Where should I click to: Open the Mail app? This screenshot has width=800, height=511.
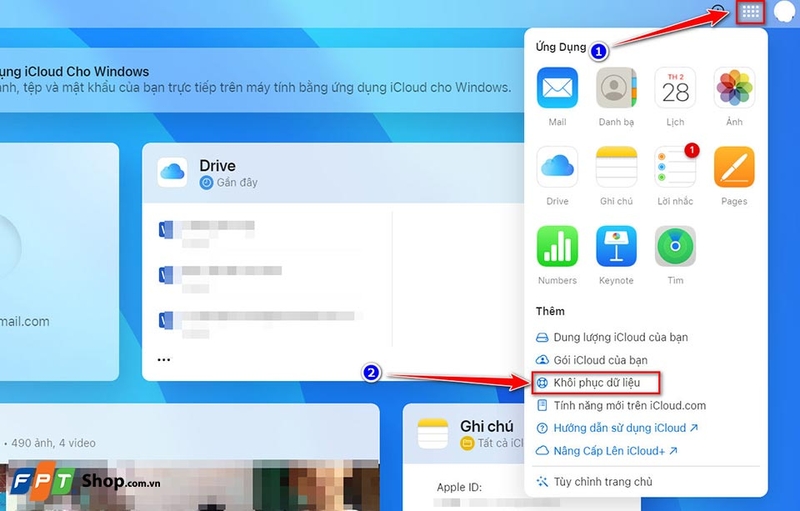(x=557, y=88)
